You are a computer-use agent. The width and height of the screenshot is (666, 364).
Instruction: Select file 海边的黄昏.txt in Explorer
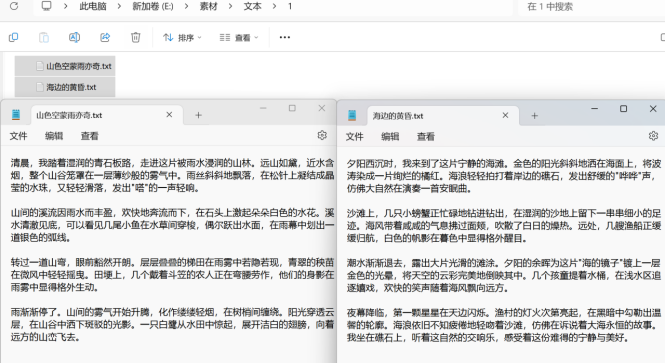coord(65,87)
